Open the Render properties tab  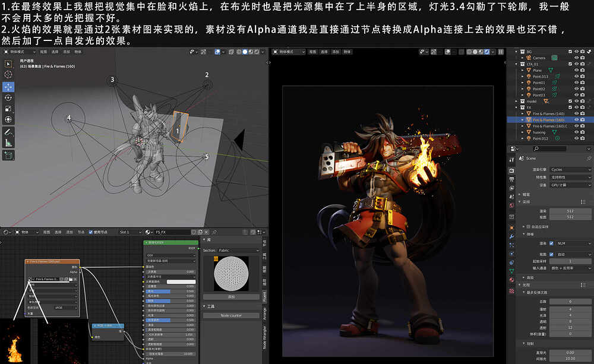512,170
